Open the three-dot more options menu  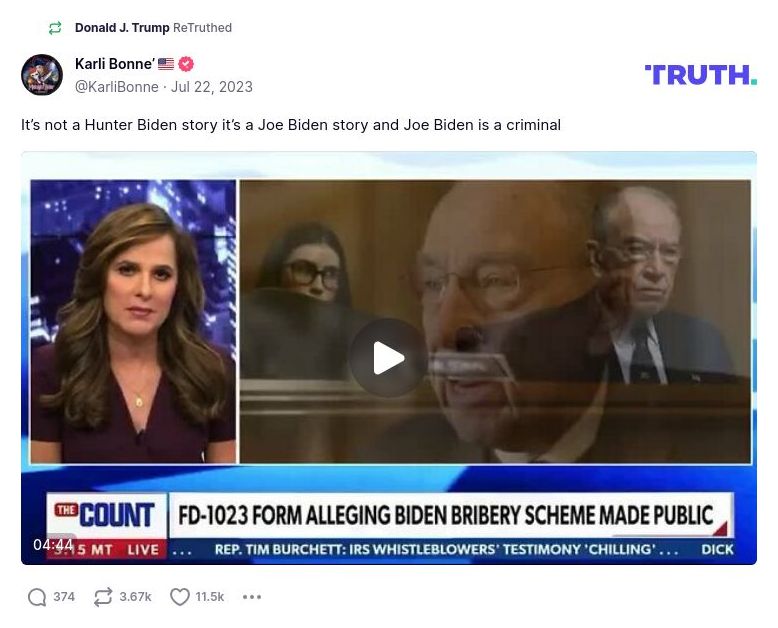click(252, 597)
